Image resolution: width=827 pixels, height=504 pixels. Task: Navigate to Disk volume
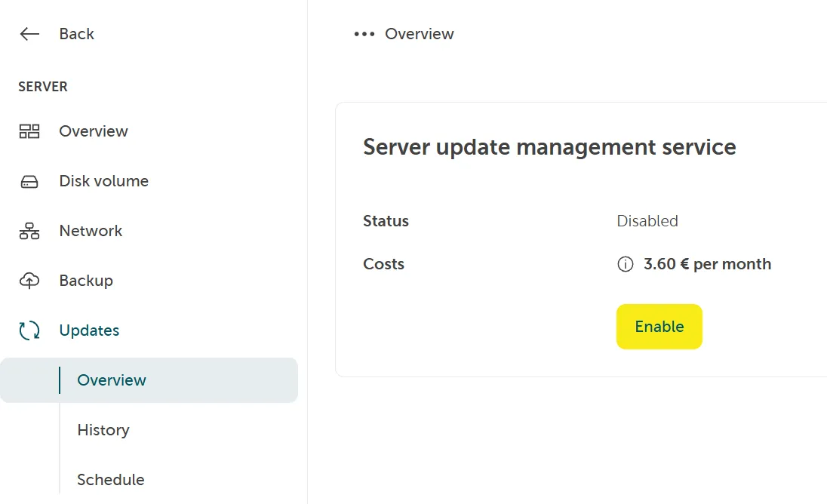[x=102, y=180]
